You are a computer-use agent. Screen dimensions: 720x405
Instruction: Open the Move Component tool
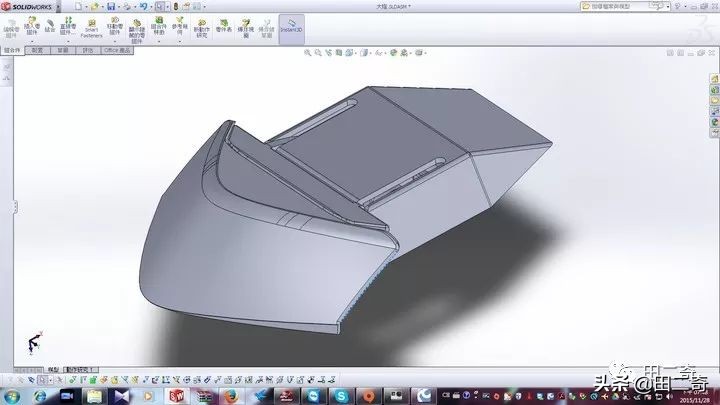pos(114,28)
